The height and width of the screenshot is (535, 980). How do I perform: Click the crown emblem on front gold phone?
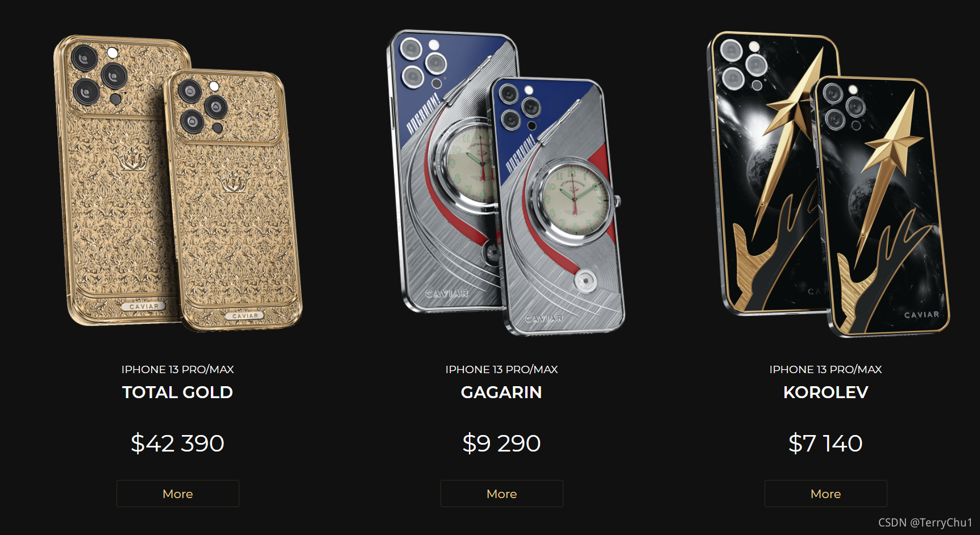pyautogui.click(x=232, y=183)
